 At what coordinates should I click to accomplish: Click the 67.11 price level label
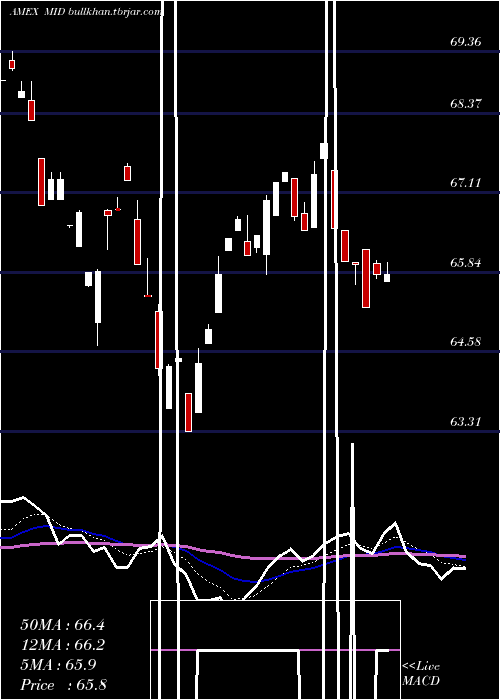click(x=466, y=183)
